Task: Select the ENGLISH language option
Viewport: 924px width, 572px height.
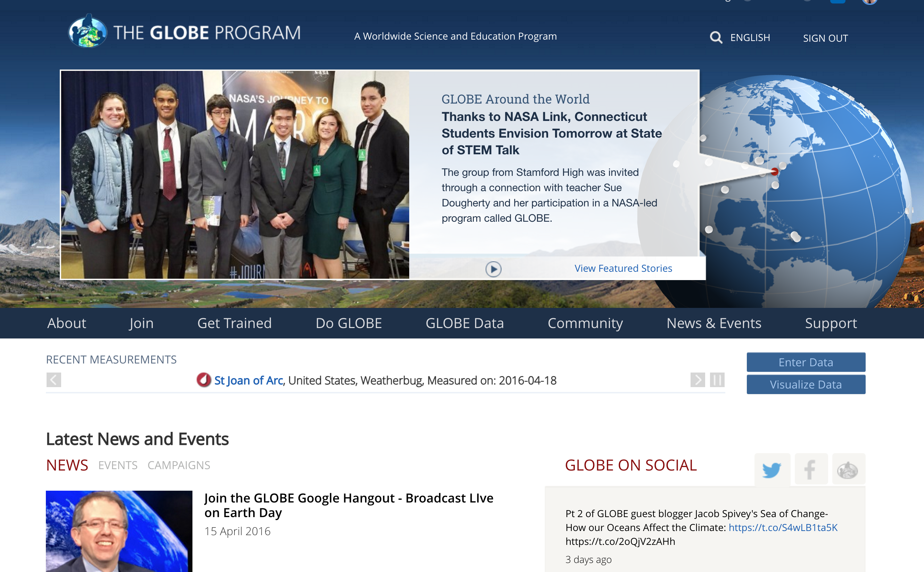Action: click(x=750, y=38)
